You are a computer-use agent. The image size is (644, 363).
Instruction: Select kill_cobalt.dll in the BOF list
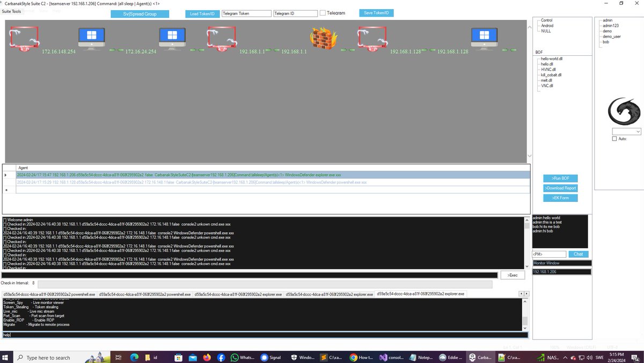[x=551, y=75]
